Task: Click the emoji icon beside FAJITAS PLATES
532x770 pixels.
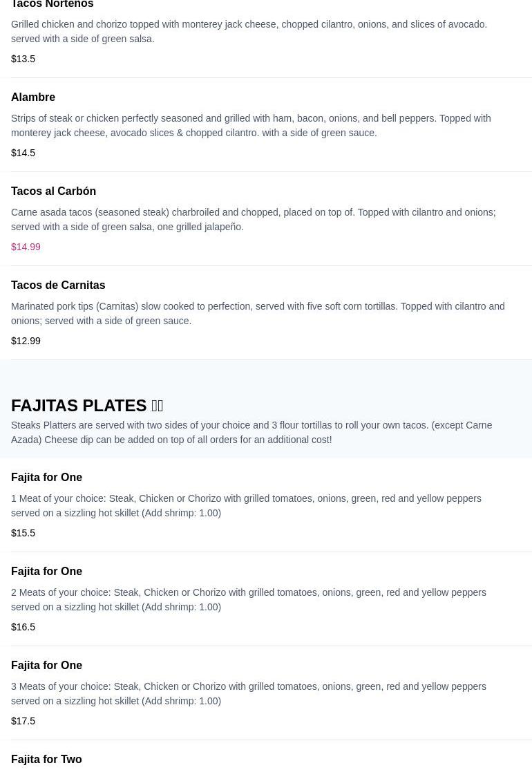Action: (158, 406)
